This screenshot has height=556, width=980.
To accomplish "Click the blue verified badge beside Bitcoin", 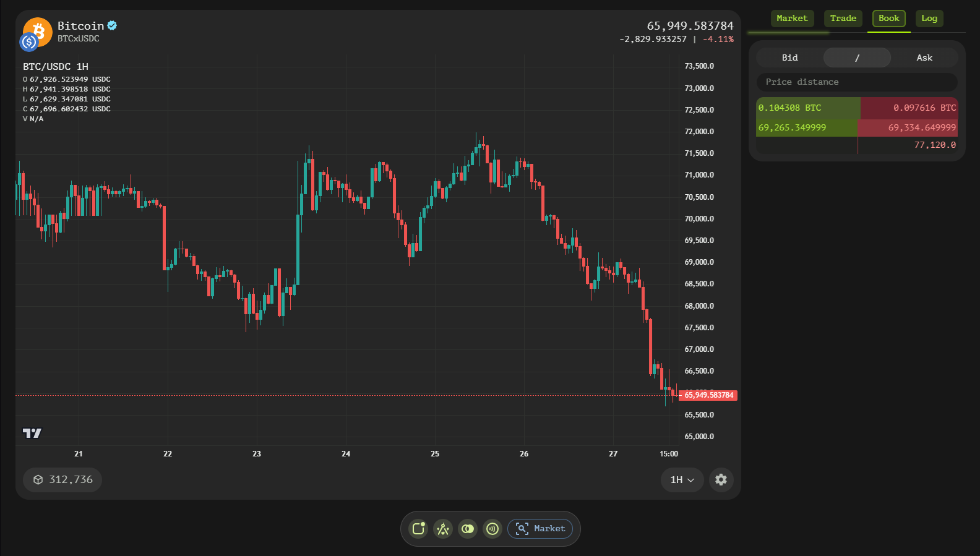I will tap(112, 25).
